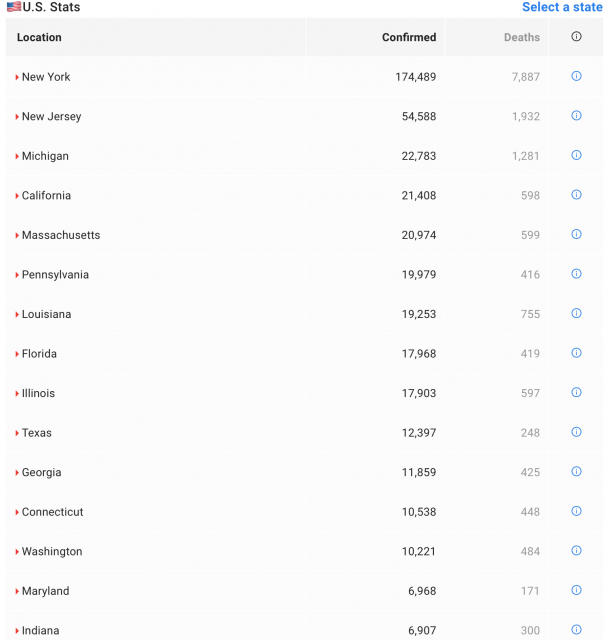Click the info icon in New York row
608x640 pixels.
pyautogui.click(x=576, y=76)
